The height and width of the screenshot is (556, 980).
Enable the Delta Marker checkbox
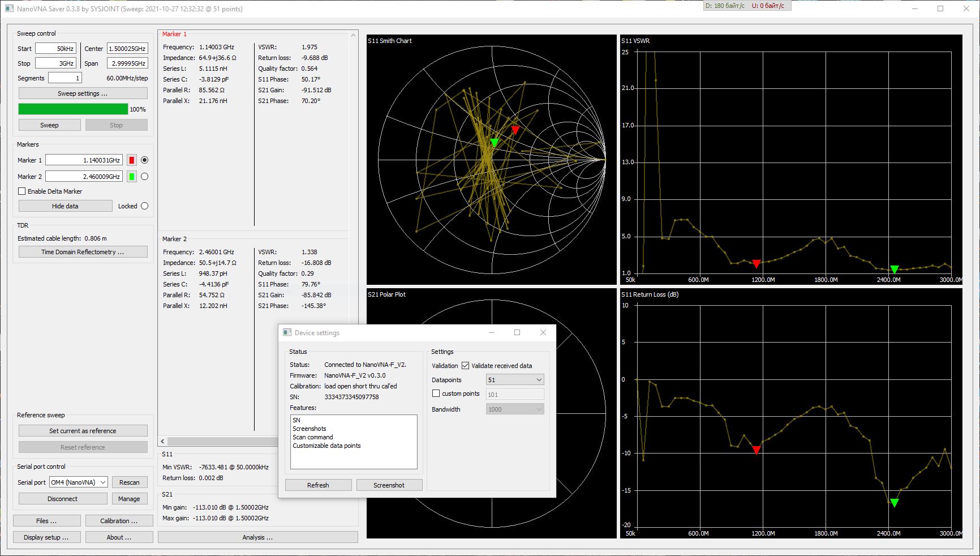(22, 191)
